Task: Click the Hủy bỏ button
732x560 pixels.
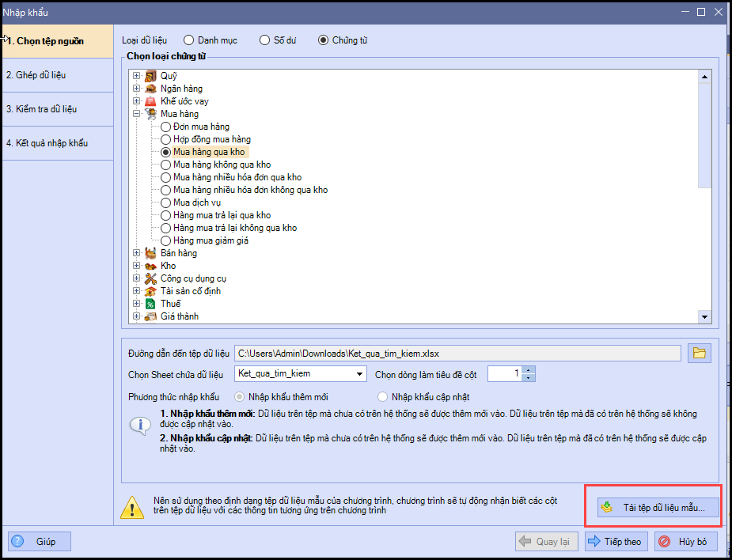Action: pyautogui.click(x=685, y=541)
